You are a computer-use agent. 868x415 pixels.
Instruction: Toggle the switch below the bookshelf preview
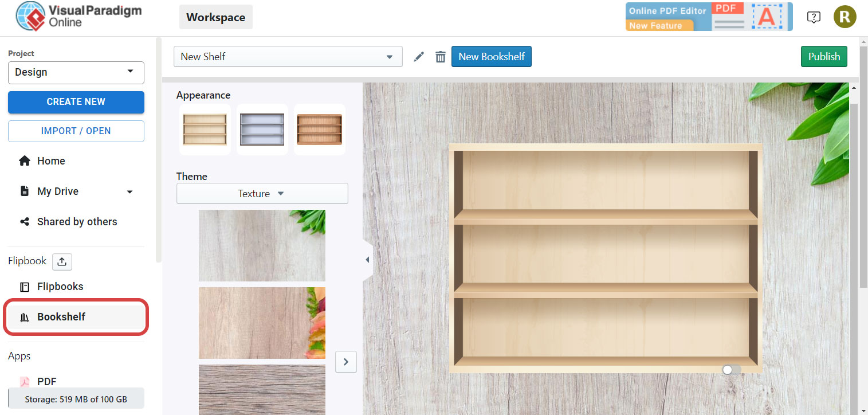click(x=731, y=370)
